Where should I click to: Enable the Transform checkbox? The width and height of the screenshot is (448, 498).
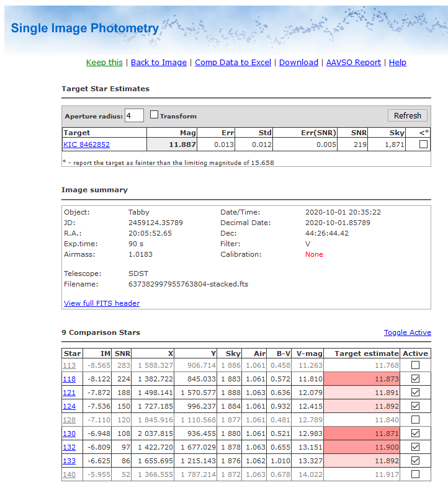(155, 115)
